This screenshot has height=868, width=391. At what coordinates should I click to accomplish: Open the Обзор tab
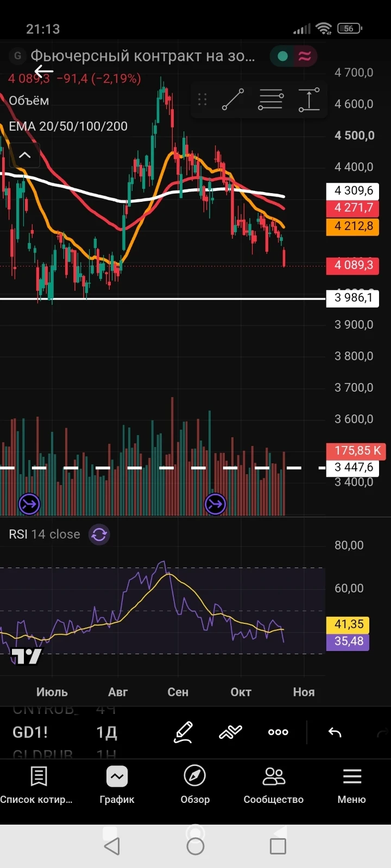coord(195,786)
